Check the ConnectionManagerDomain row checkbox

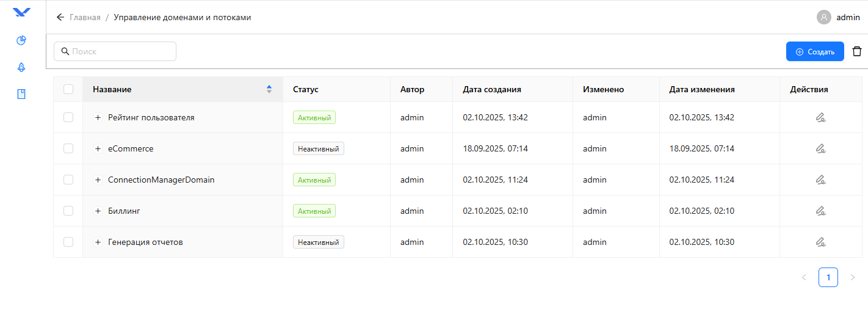tap(68, 180)
